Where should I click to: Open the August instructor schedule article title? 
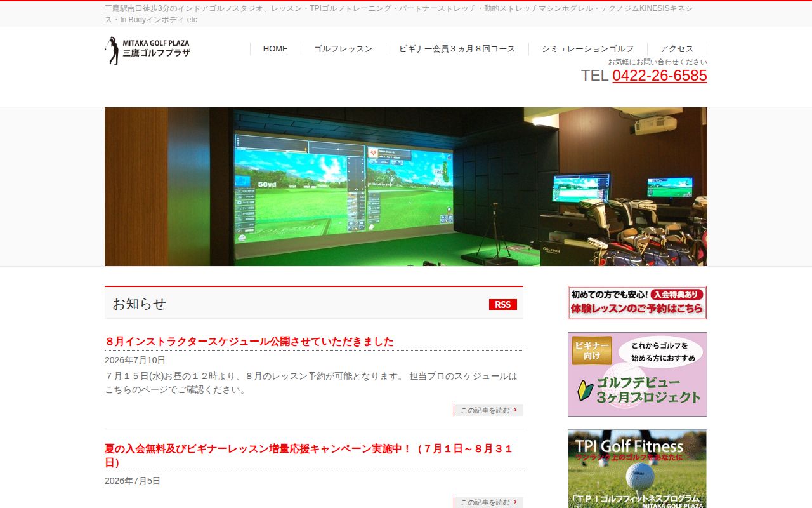coord(249,342)
